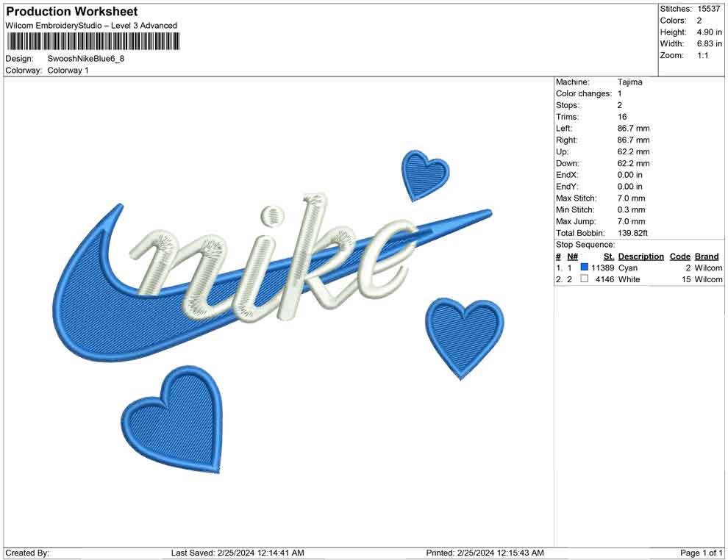Screen dimensions: 728x560
Task: Click the stitches count '15537'
Action: click(x=709, y=9)
